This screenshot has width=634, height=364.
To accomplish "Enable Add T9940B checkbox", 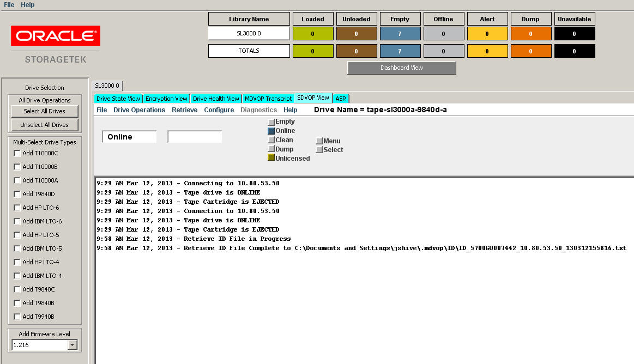I will (x=17, y=317).
